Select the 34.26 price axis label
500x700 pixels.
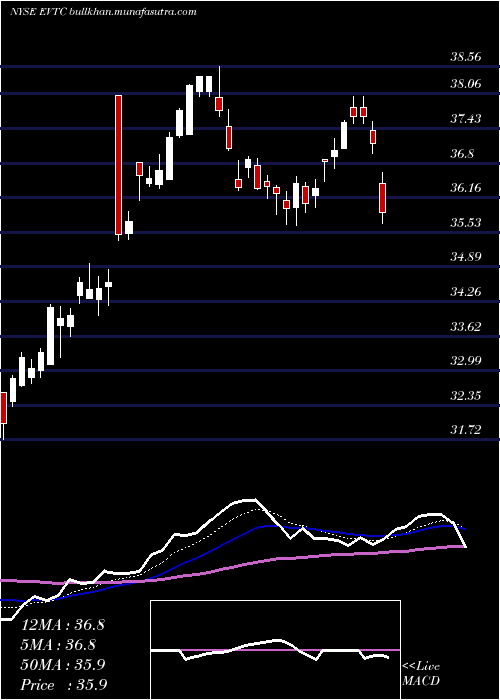tap(466, 292)
